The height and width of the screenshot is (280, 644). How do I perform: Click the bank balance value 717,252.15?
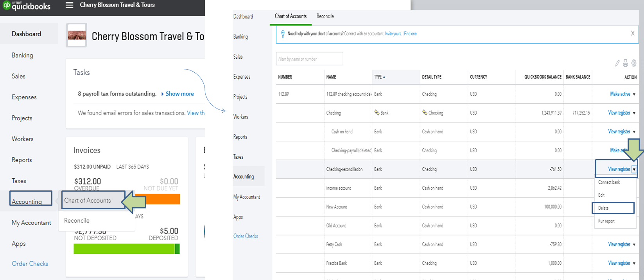581,113
